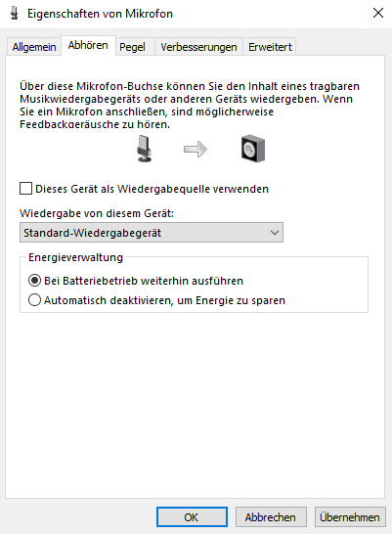Screen dimensions: 392x534
Task: Click the Übernehmen button
Action: click(x=350, y=517)
